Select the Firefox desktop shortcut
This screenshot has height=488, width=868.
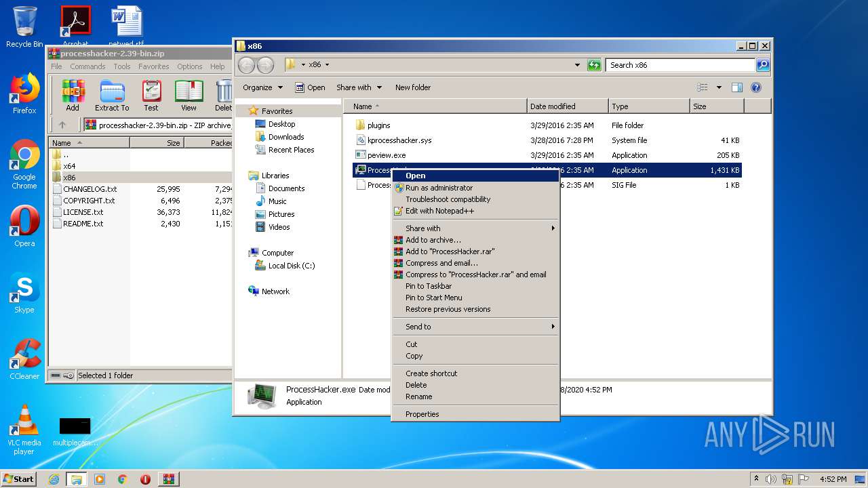(24, 94)
